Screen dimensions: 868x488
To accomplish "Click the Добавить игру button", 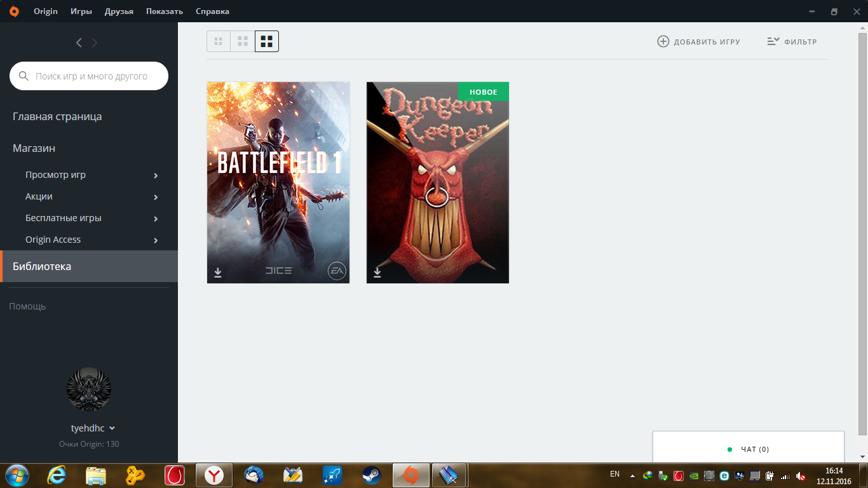I will (x=698, y=41).
